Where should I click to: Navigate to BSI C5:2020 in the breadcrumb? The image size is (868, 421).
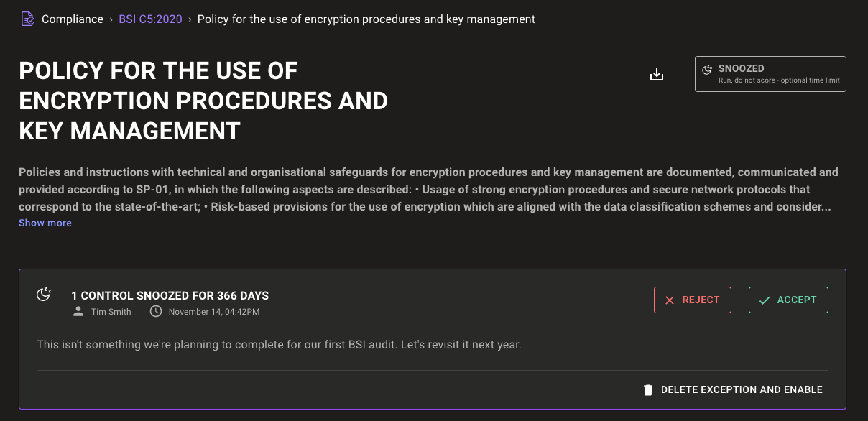pos(150,19)
